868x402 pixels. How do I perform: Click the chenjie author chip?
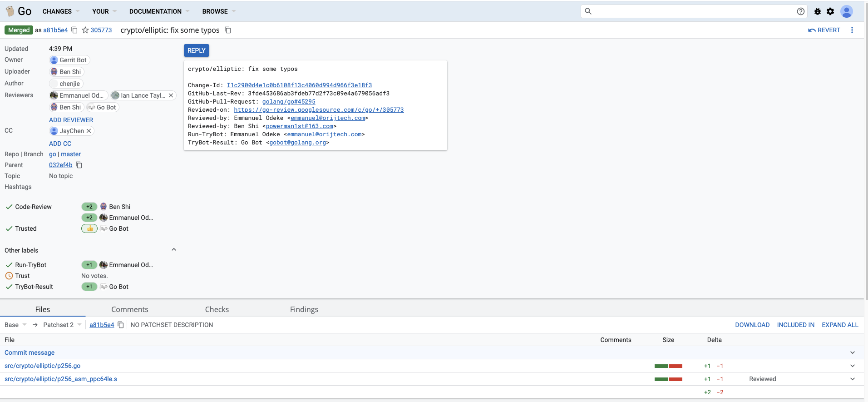click(66, 84)
